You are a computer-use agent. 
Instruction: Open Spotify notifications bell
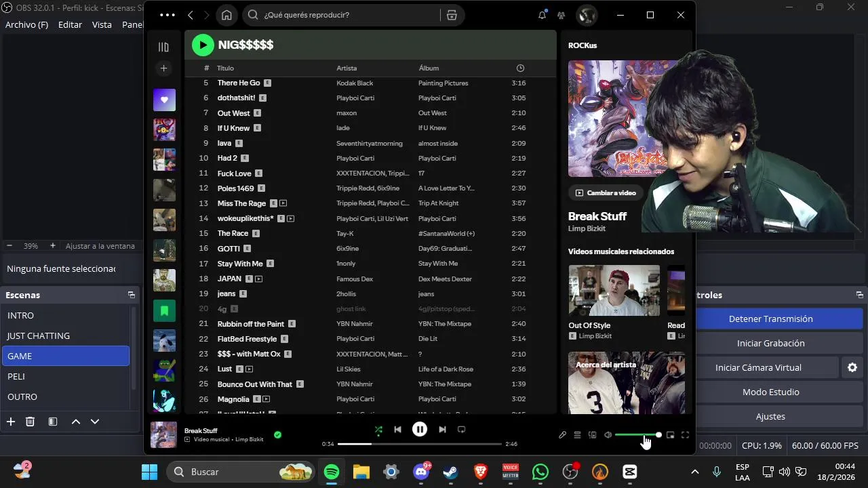542,15
